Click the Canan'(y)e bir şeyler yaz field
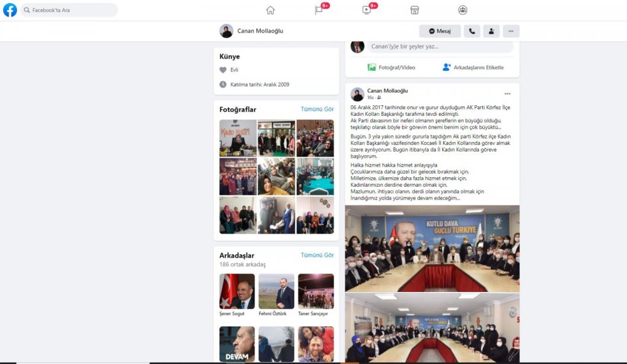The height and width of the screenshot is (364, 627). coord(440,46)
